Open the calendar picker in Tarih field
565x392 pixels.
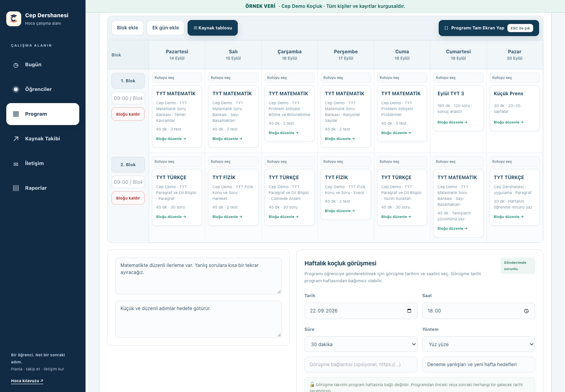click(x=409, y=311)
